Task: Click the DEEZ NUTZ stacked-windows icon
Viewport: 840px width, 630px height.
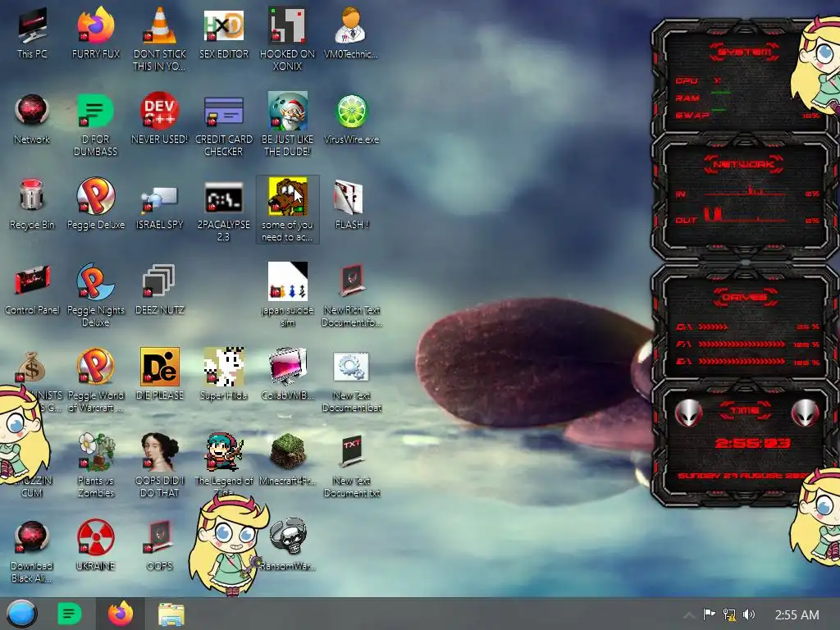Action: point(160,290)
